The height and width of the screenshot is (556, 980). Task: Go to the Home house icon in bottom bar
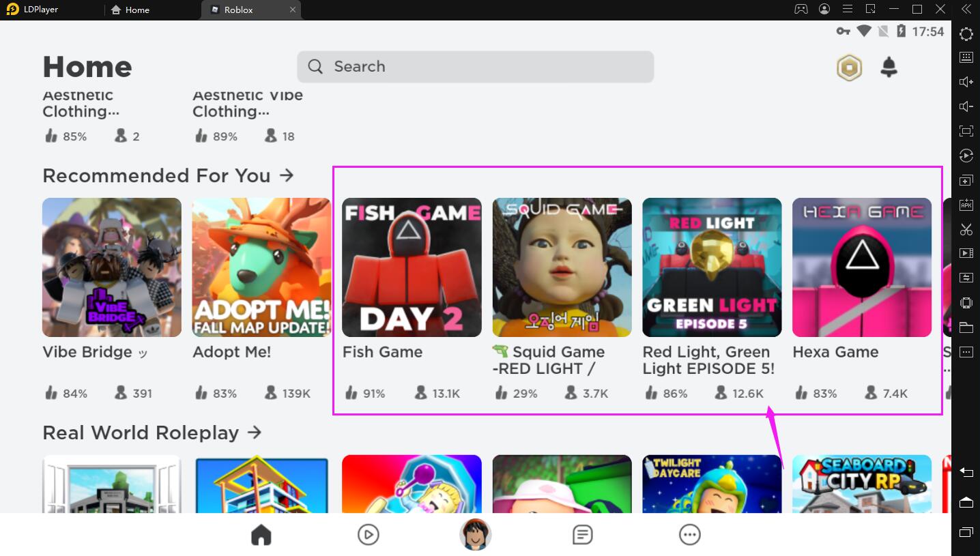pos(261,535)
